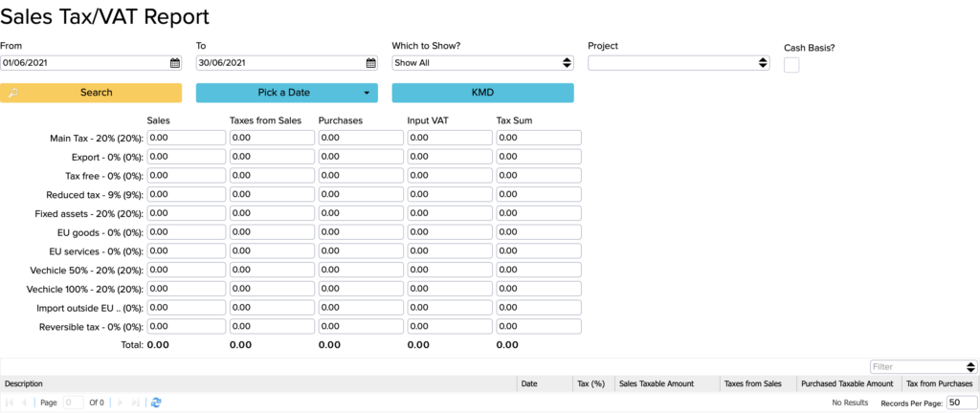Click Export 0% Taxes from Sales field
This screenshot has height=413, width=980.
pos(272,157)
